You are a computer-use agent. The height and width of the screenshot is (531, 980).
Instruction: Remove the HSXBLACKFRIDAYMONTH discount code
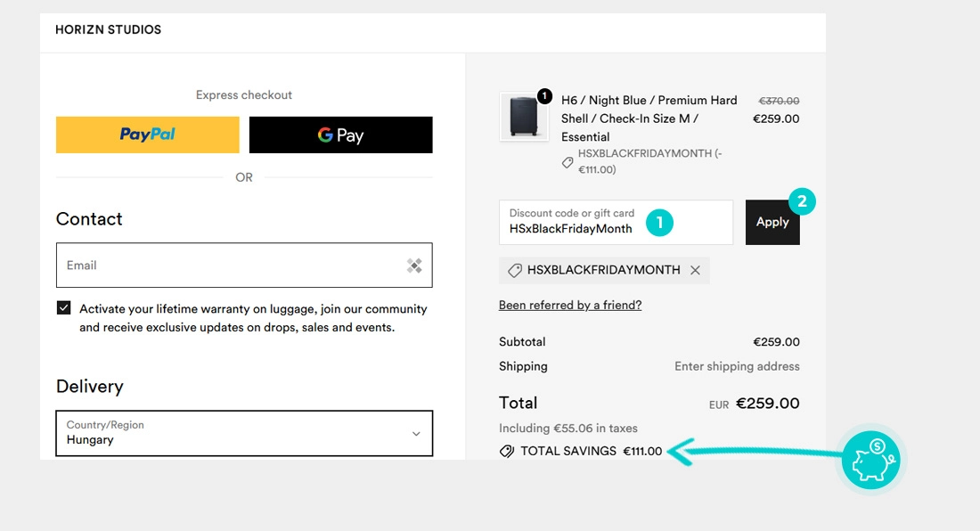695,270
